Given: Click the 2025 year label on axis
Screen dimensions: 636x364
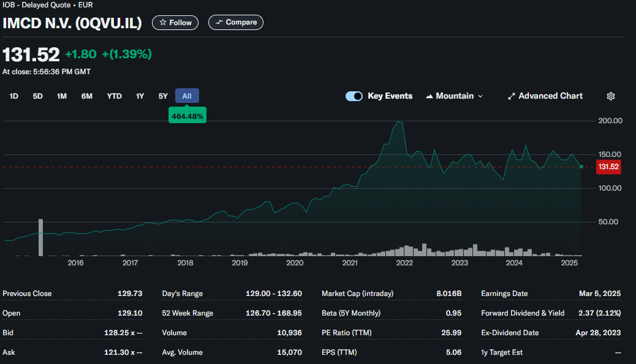Looking at the screenshot, I should pyautogui.click(x=569, y=263).
